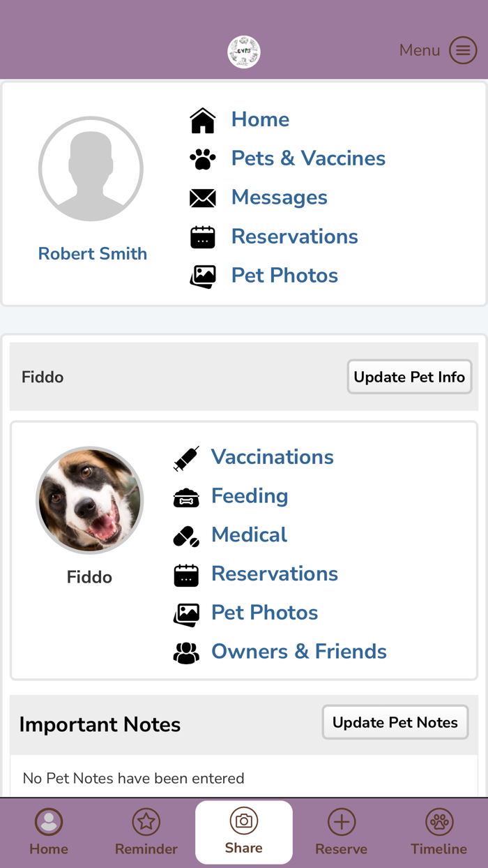
Task: Tap the Reserve plus icon
Action: [341, 822]
